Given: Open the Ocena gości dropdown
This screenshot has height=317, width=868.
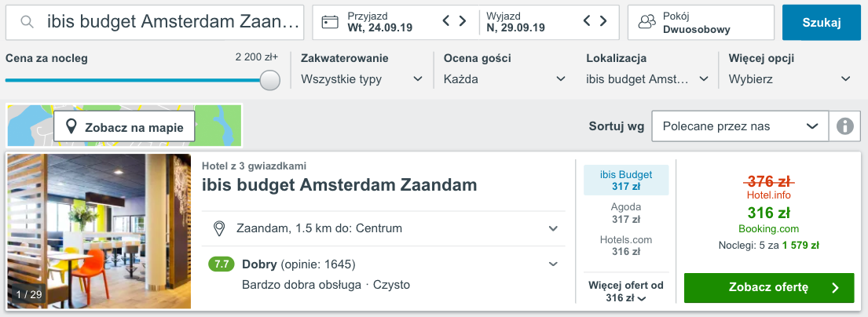Looking at the screenshot, I should (x=504, y=79).
